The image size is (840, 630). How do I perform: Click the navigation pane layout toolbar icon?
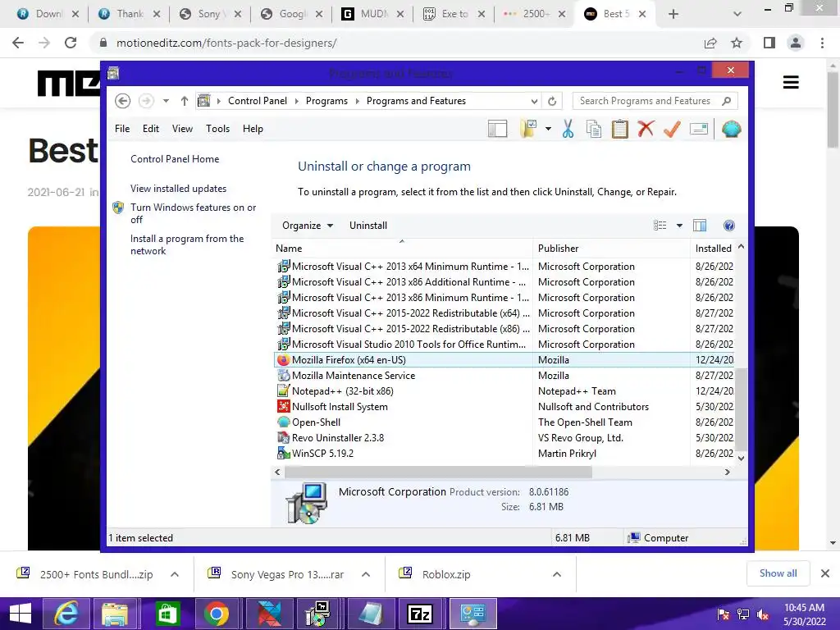coord(498,129)
